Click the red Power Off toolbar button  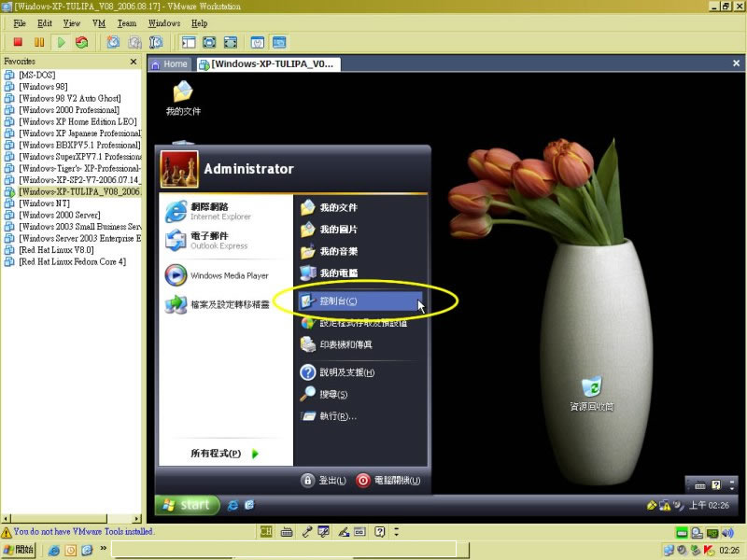tap(18, 42)
